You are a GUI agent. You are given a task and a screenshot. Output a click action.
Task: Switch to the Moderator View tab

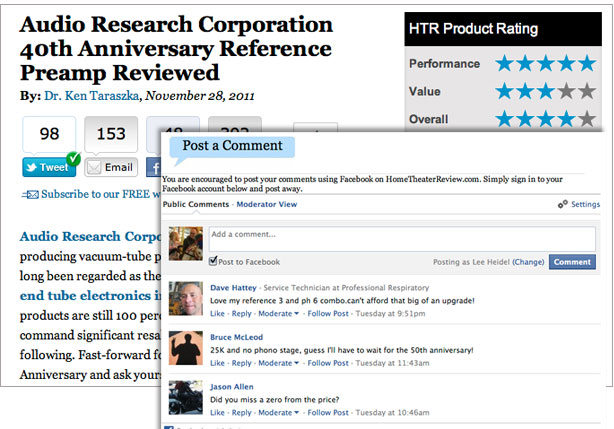(x=267, y=204)
